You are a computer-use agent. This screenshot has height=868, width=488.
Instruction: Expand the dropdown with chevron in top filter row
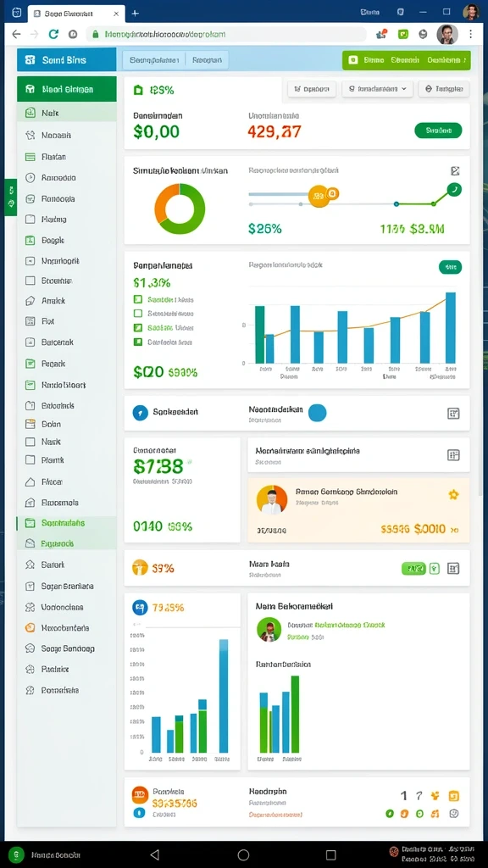pos(377,88)
